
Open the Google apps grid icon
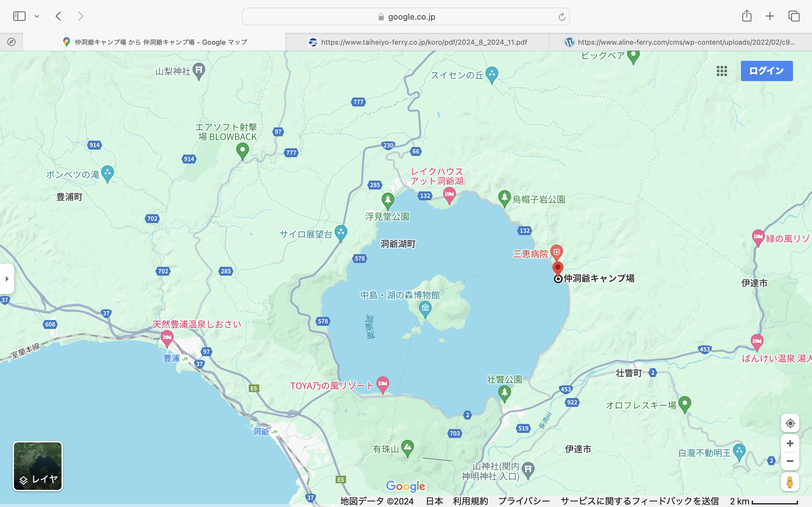pyautogui.click(x=721, y=71)
